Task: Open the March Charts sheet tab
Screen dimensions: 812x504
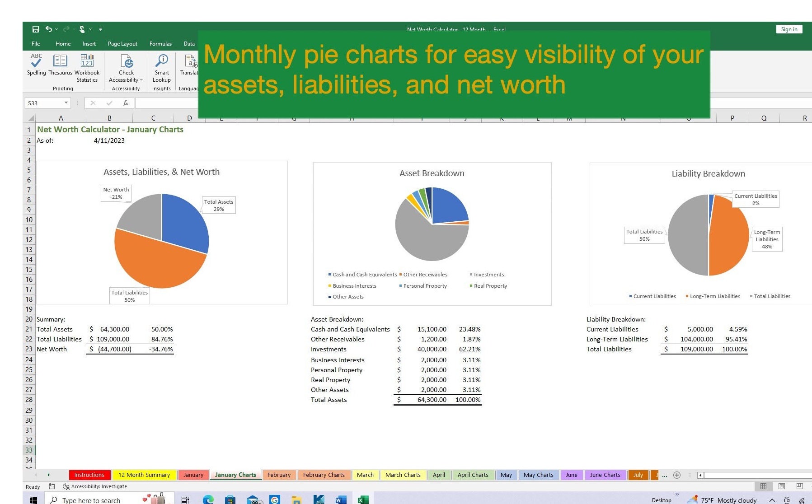Action: (403, 475)
